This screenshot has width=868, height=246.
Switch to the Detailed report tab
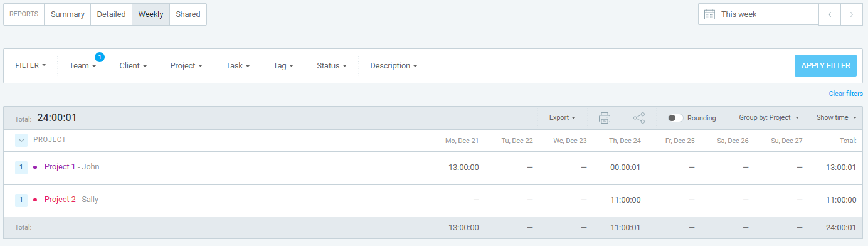111,14
